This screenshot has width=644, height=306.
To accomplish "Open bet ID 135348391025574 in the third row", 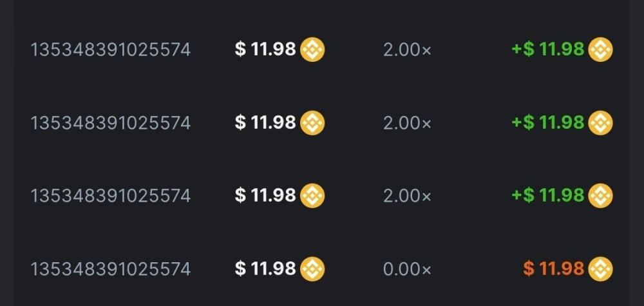I will pyautogui.click(x=111, y=195).
